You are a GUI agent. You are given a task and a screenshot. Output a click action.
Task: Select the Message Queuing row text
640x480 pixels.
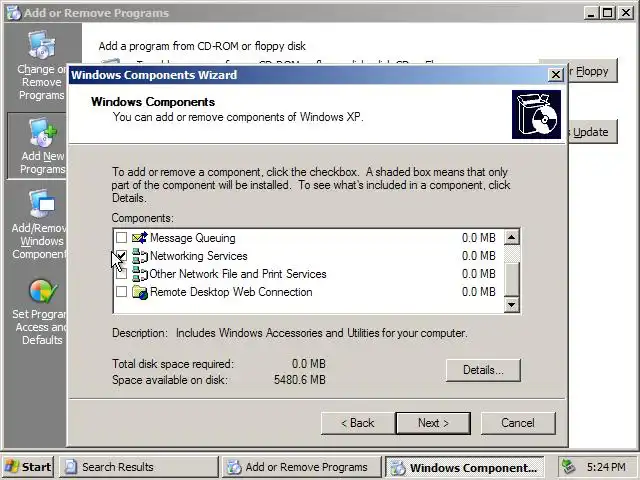click(193, 238)
